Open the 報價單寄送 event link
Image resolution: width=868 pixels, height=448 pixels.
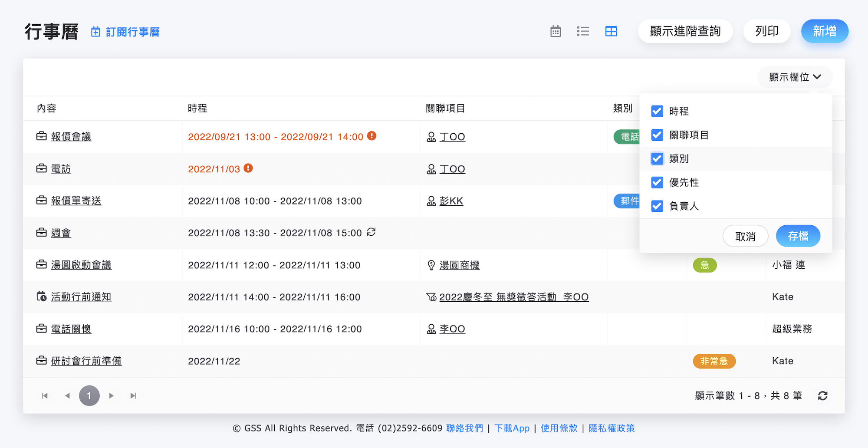tap(76, 201)
